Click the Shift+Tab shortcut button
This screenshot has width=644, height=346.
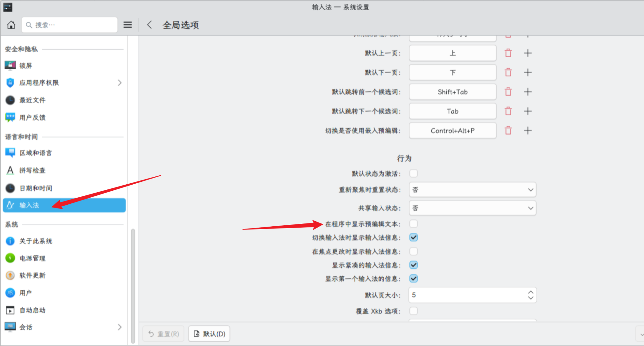(452, 92)
